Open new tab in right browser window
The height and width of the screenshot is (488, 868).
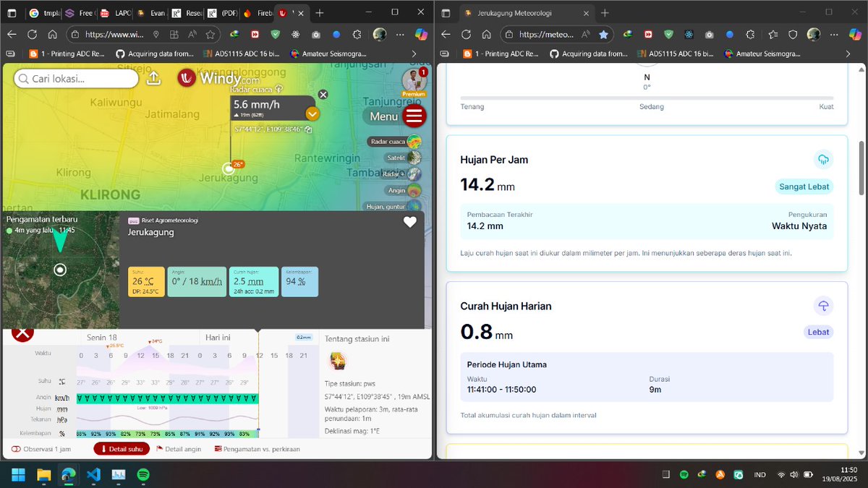(605, 13)
